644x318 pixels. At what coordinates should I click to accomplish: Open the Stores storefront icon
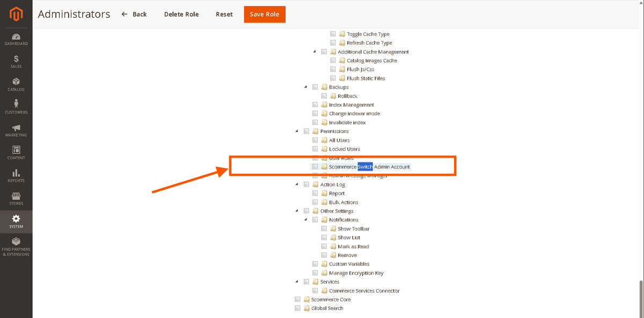coord(16,196)
